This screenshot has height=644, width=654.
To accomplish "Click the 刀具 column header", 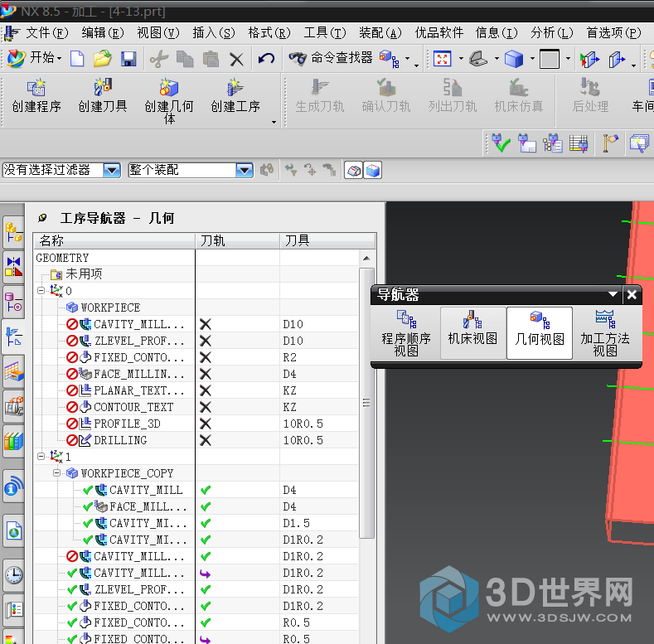I will tap(298, 240).
